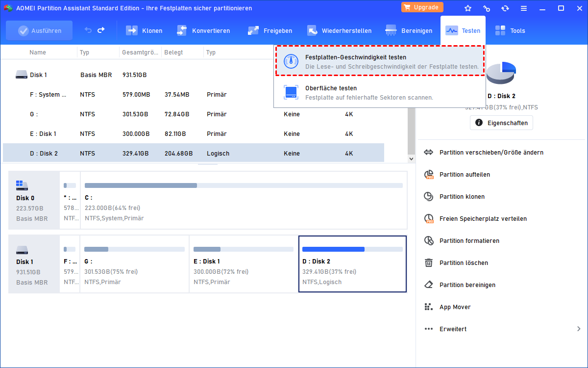Click the redo arrow icon
The image size is (588, 368).
[x=101, y=30]
